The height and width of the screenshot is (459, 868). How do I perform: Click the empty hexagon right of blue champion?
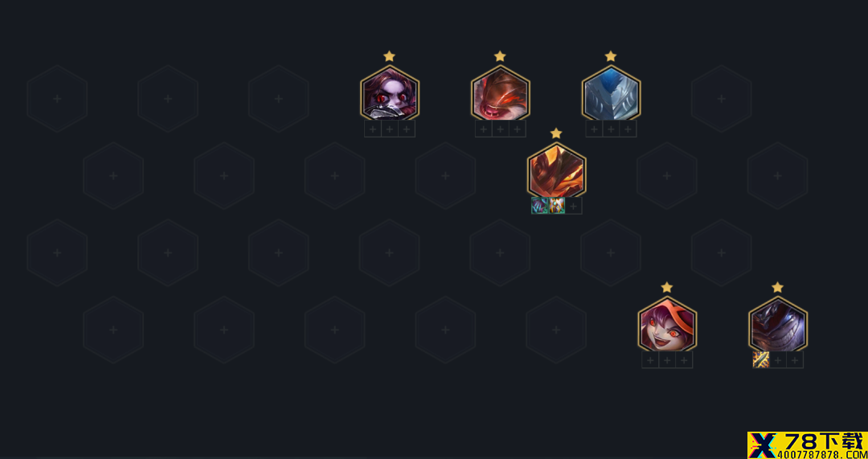(721, 99)
